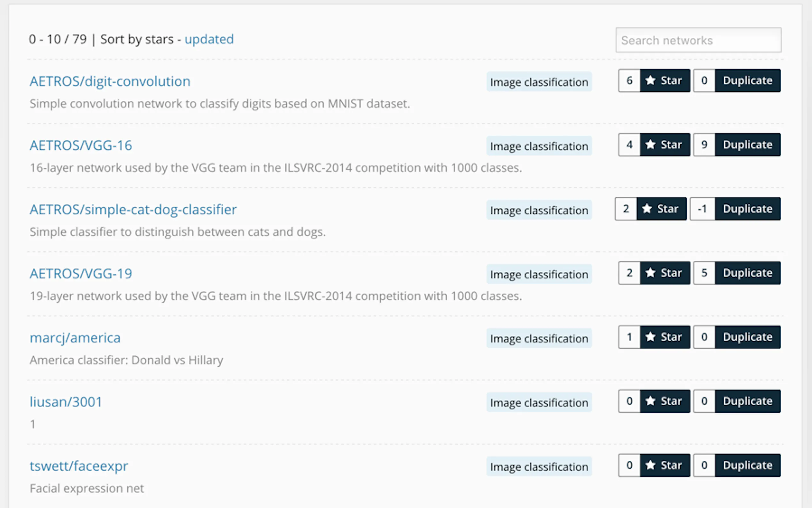812x508 pixels.
Task: Duplicate the AETROS/digit-convolution network
Action: coord(747,81)
